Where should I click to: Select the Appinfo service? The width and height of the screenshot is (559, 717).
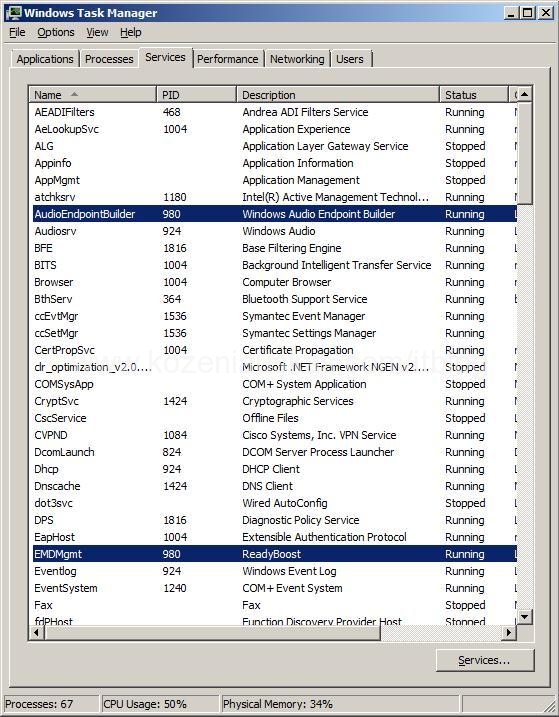(274, 163)
